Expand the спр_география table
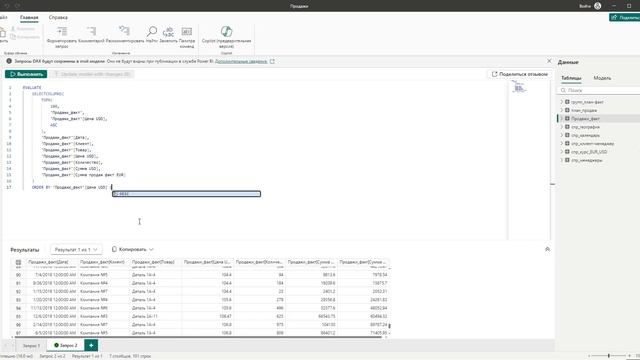Image resolution: width=640 pixels, height=360 pixels. 562,127
